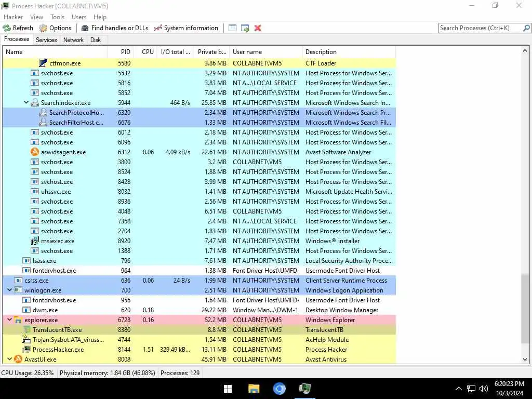Sort by the PID column header
The width and height of the screenshot is (532, 399).
[x=120, y=52]
